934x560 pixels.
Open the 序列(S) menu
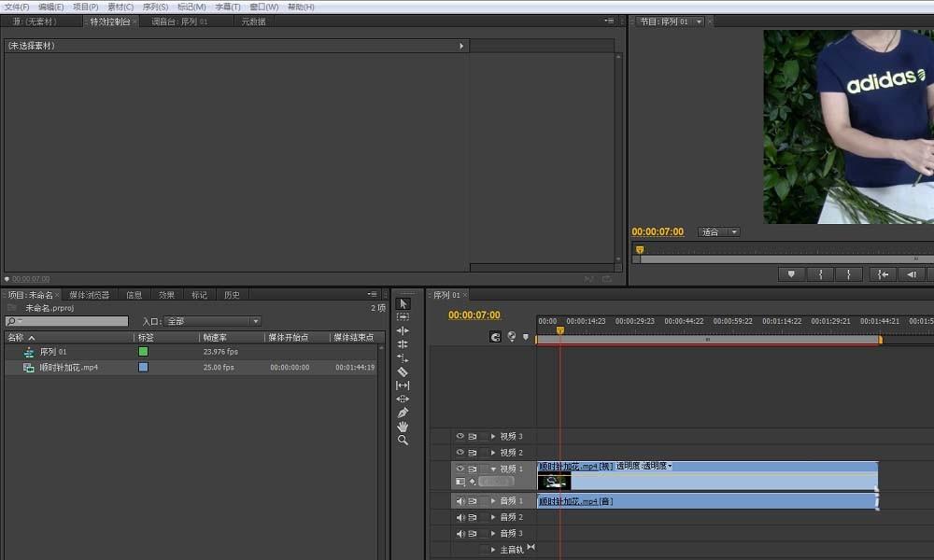(155, 7)
